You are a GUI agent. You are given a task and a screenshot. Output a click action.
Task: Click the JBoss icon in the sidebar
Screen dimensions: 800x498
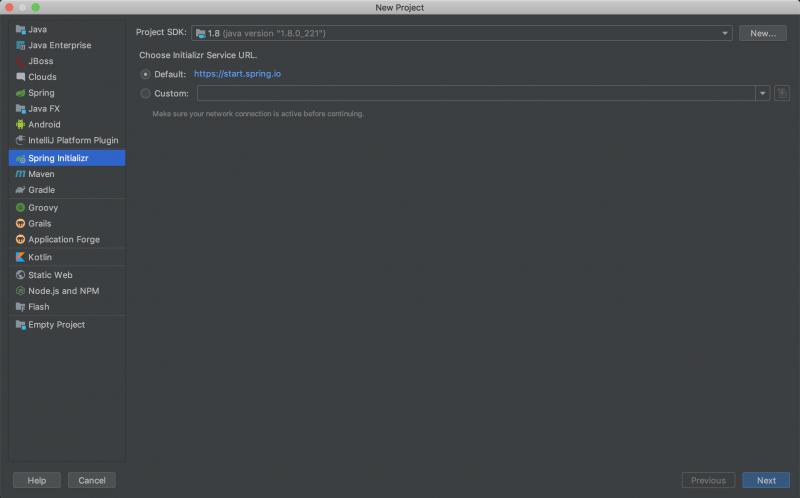[20, 61]
